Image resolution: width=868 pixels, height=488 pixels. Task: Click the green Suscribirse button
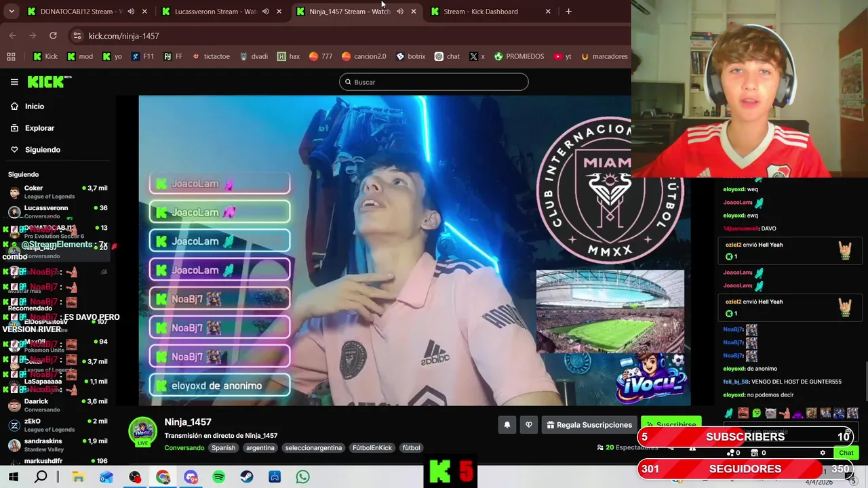671,423
